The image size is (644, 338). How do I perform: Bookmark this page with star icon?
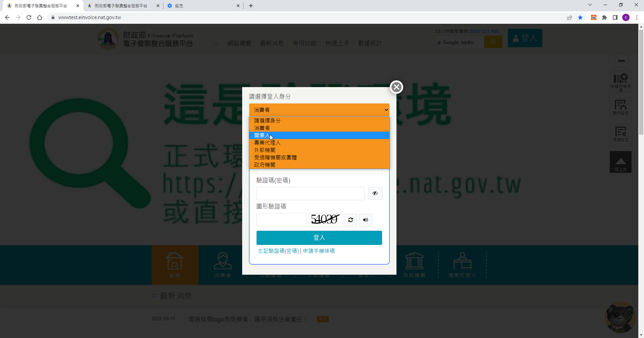click(x=580, y=17)
